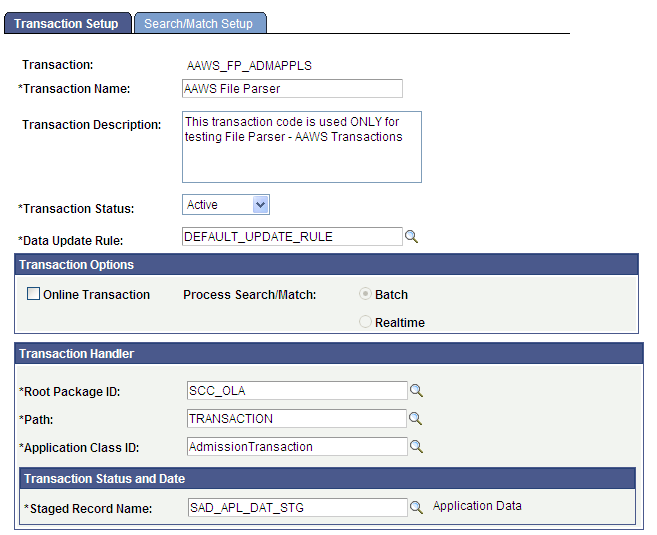Enable the Online Transaction checkbox
The width and height of the screenshot is (657, 535).
(x=34, y=294)
